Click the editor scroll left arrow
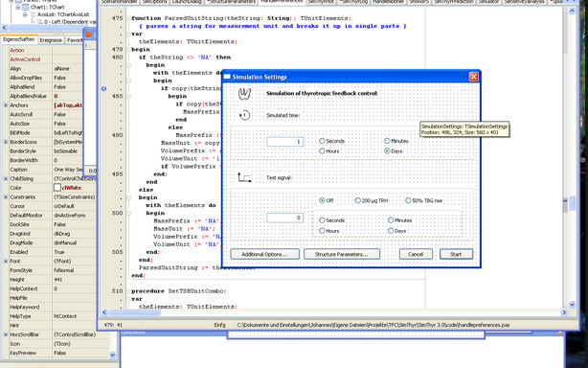The height and width of the screenshot is (368, 588). click(104, 312)
